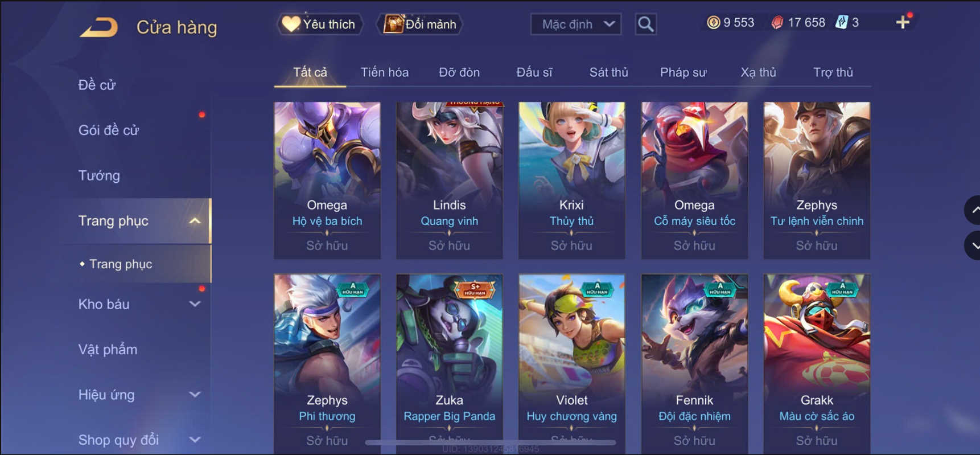This screenshot has height=455, width=980.
Task: Click the back arrow next to Cửa hàng
Action: pos(99,27)
